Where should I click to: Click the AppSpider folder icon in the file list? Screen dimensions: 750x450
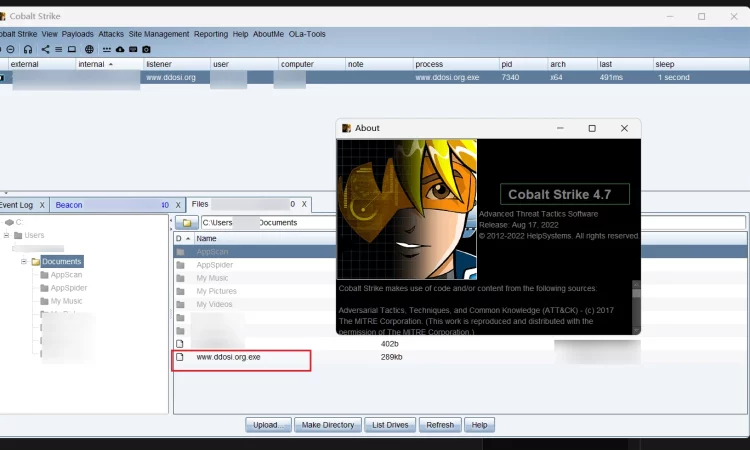pos(180,265)
